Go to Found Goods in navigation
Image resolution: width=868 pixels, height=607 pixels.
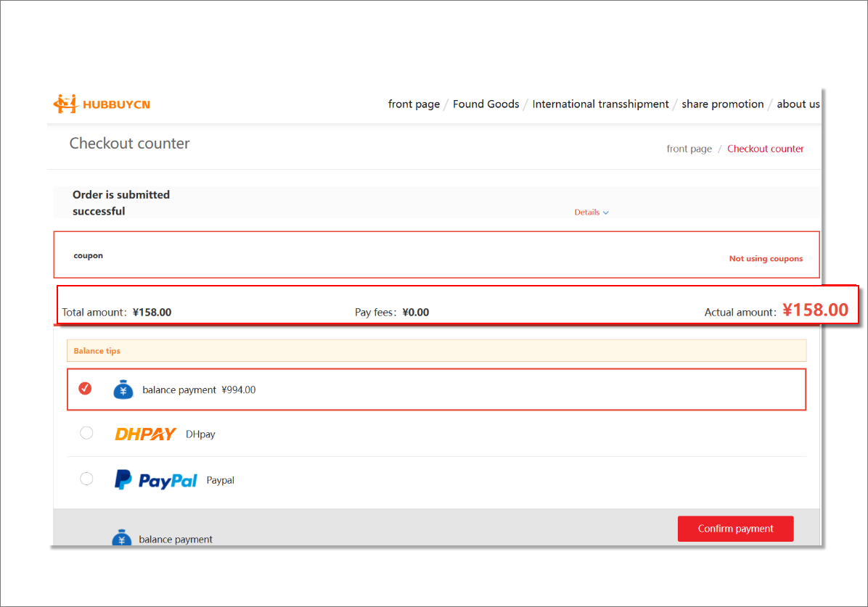[486, 104]
